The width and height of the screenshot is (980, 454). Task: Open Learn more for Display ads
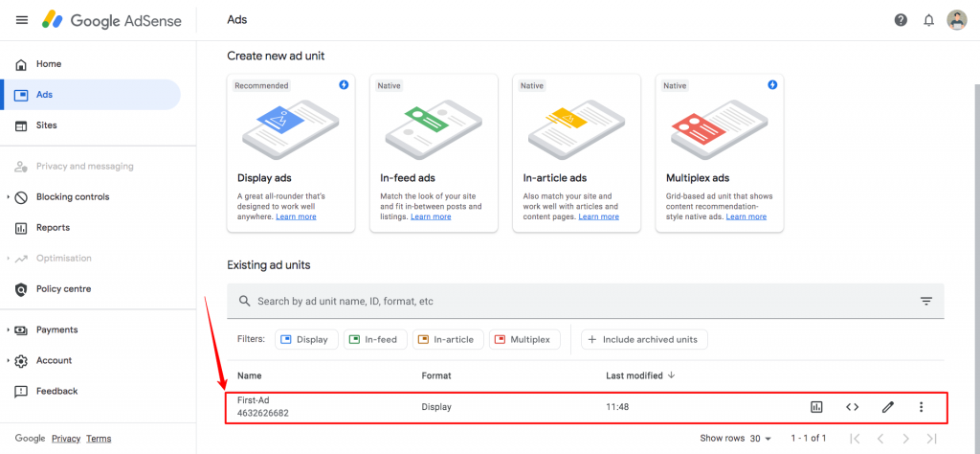296,216
